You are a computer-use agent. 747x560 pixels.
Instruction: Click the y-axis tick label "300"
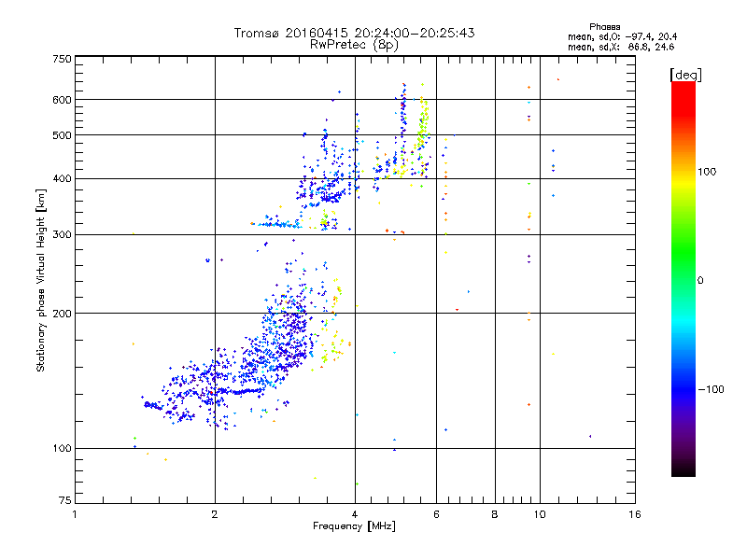(x=62, y=235)
